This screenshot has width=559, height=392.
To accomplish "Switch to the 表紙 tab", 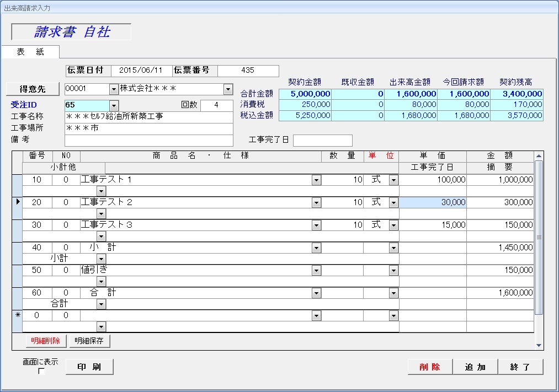I will pos(30,52).
